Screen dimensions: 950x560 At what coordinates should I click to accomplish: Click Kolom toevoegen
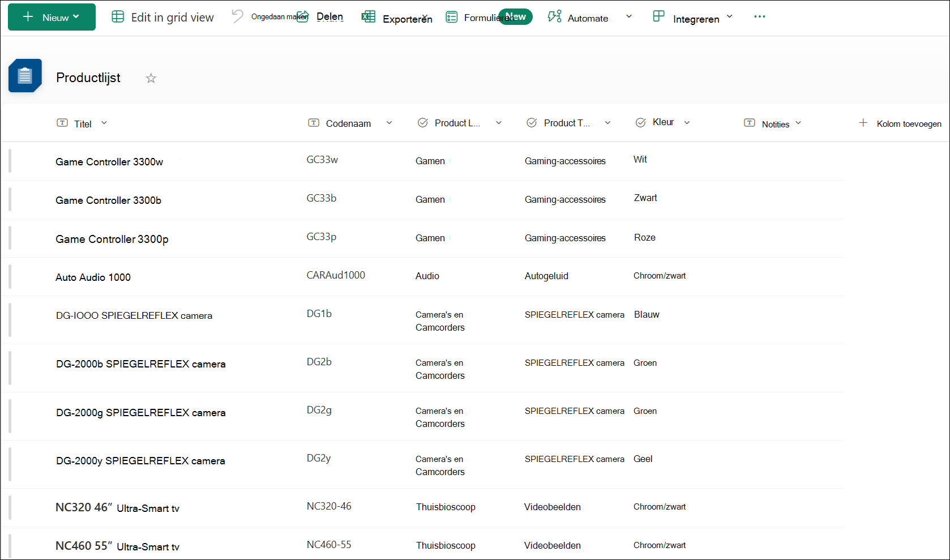click(909, 124)
